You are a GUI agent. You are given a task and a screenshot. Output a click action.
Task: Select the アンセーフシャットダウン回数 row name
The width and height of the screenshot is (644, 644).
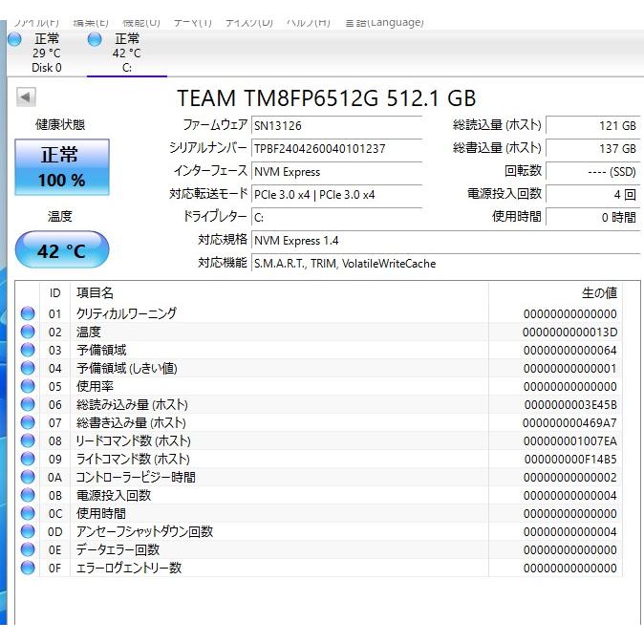click(x=144, y=531)
